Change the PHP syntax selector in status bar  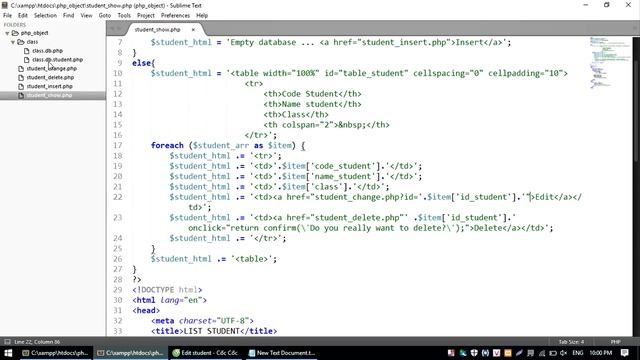pos(616,342)
